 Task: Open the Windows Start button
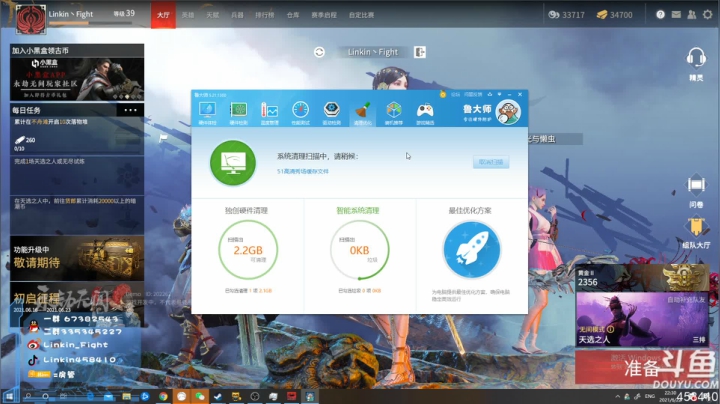pyautogui.click(x=9, y=396)
